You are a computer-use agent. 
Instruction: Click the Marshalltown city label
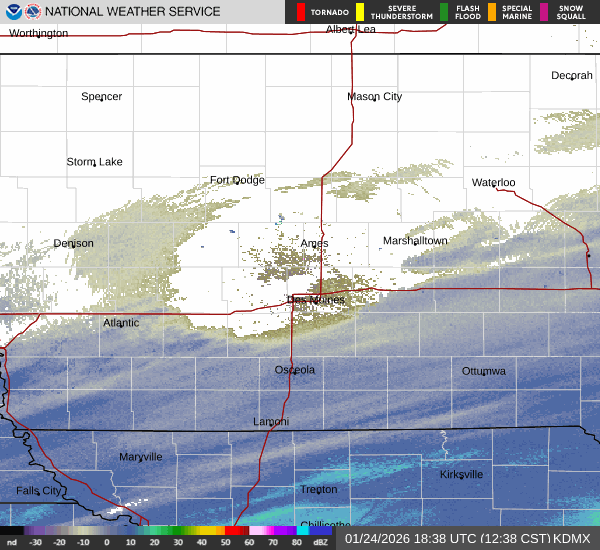[415, 241]
